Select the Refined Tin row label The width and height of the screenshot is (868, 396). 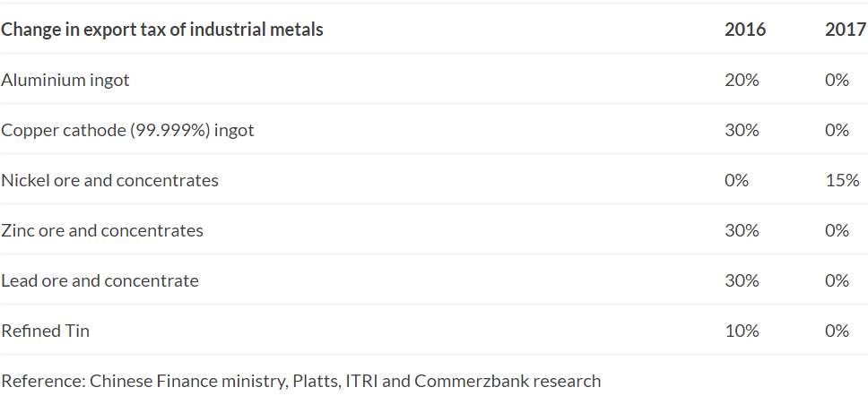(x=46, y=331)
